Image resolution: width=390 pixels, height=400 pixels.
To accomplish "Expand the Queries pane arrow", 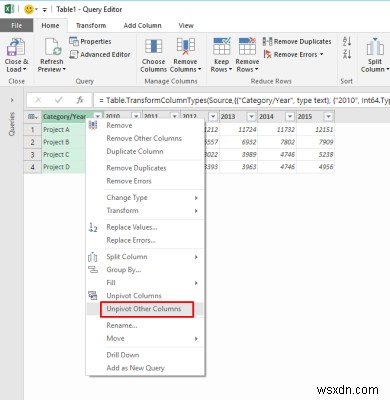I will click(12, 100).
